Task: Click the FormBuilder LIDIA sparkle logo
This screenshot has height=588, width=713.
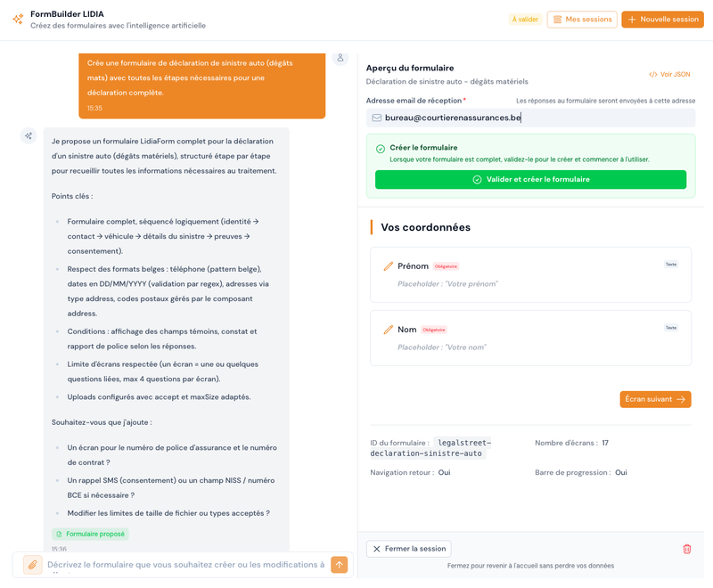Action: point(17,20)
